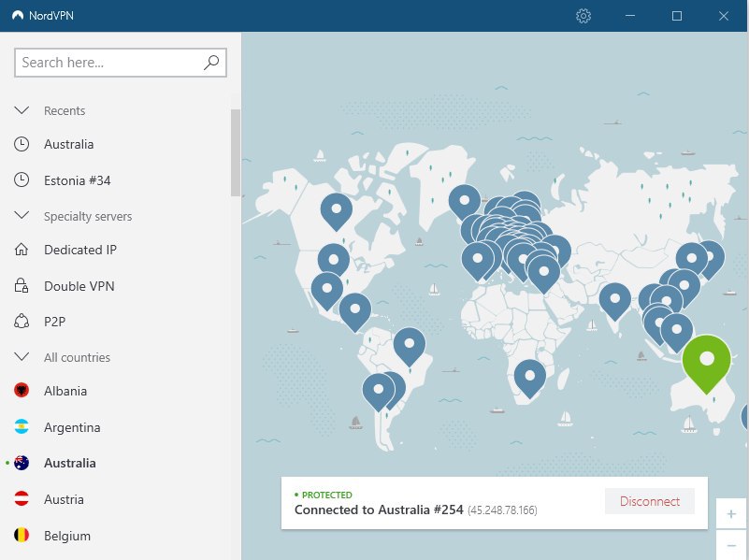Viewport: 749px width, 560px height.
Task: Zoom out the map with minus
Action: [x=731, y=545]
